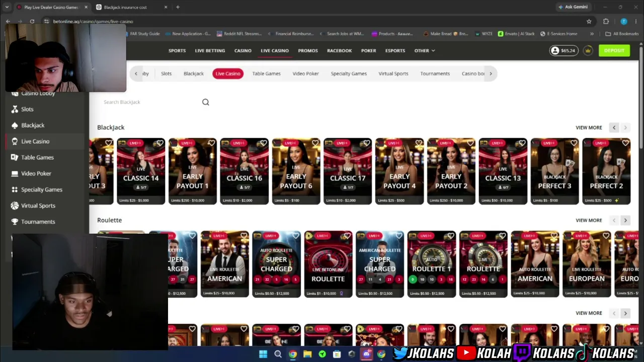Screen dimensions: 644x362
Task: Open Windows taskbar search
Action: (x=278, y=354)
